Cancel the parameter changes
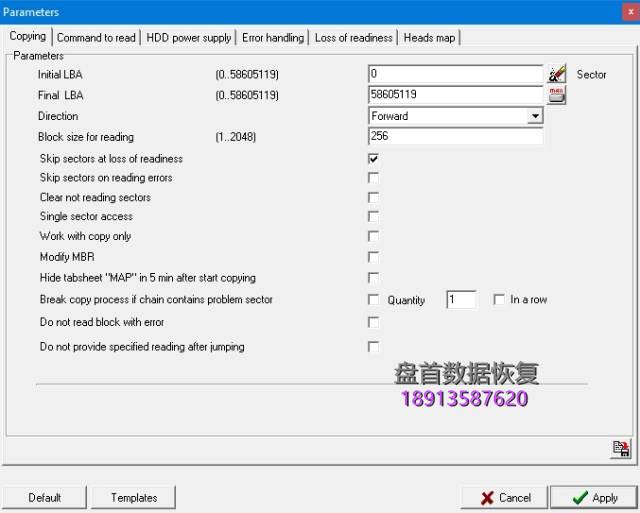Screen dimensions: 640x513 [506, 497]
